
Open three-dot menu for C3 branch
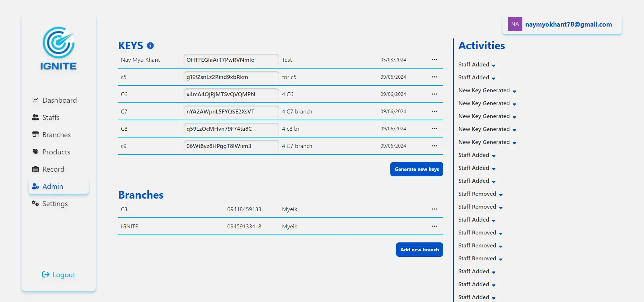(434, 209)
